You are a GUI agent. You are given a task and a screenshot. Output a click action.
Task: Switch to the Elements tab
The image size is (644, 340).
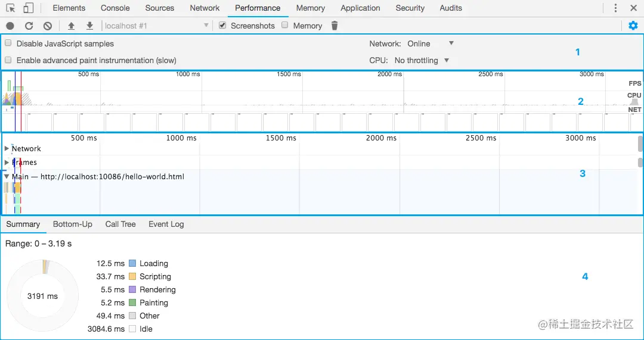69,8
